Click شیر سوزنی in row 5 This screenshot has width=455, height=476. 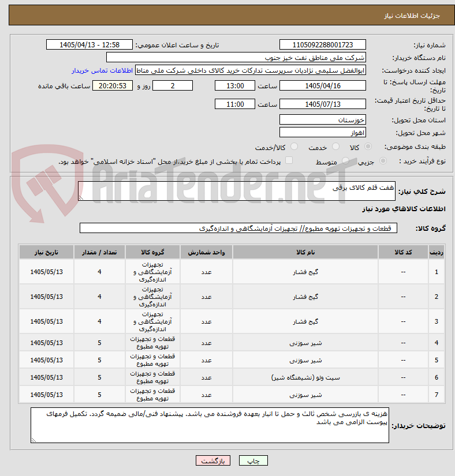pos(305,361)
